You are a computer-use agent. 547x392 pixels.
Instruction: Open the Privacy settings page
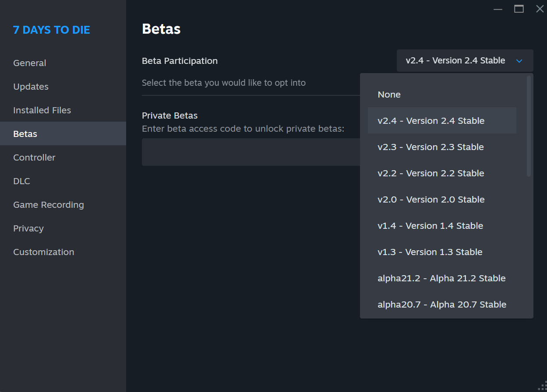pyautogui.click(x=28, y=228)
